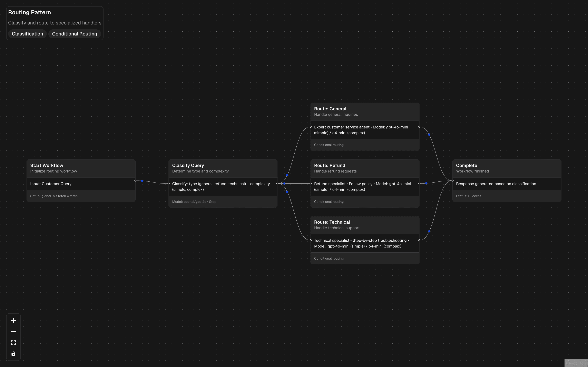Screen dimensions: 588x367
Task: Zoom in on the canvas
Action: [13, 320]
